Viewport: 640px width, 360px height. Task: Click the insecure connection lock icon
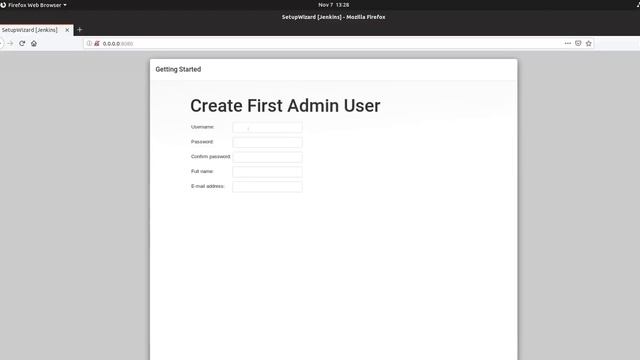pos(97,43)
